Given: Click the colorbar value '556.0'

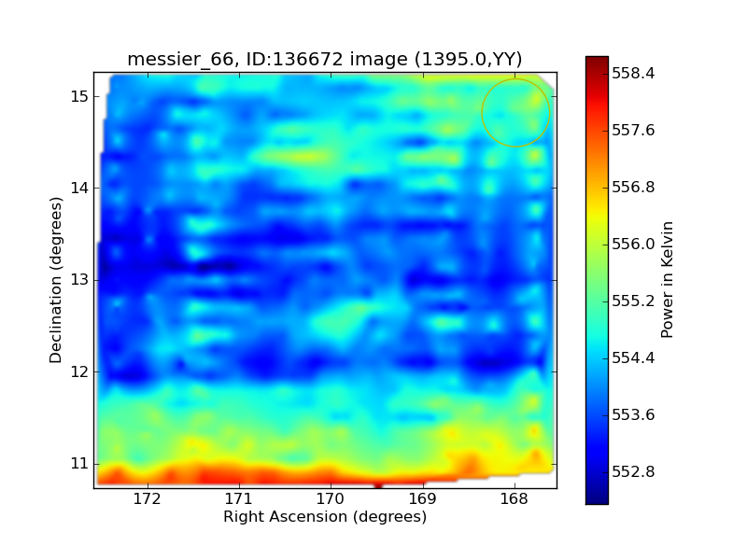Looking at the screenshot, I should click(x=633, y=245).
